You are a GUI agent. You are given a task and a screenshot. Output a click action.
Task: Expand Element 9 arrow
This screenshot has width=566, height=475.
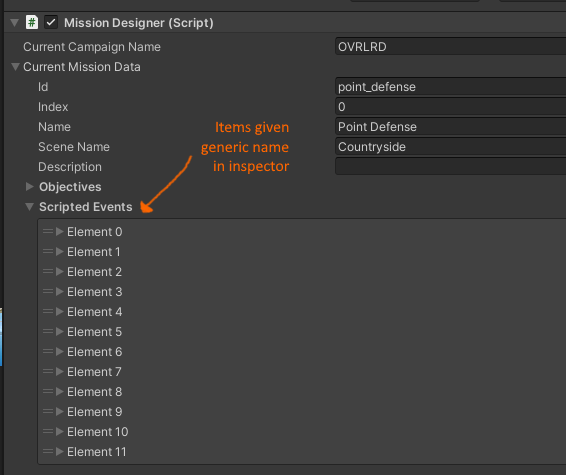click(x=60, y=411)
